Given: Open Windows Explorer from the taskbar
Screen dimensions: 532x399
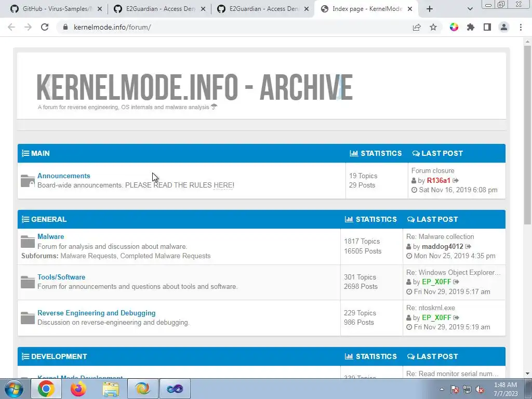Looking at the screenshot, I should [111, 389].
